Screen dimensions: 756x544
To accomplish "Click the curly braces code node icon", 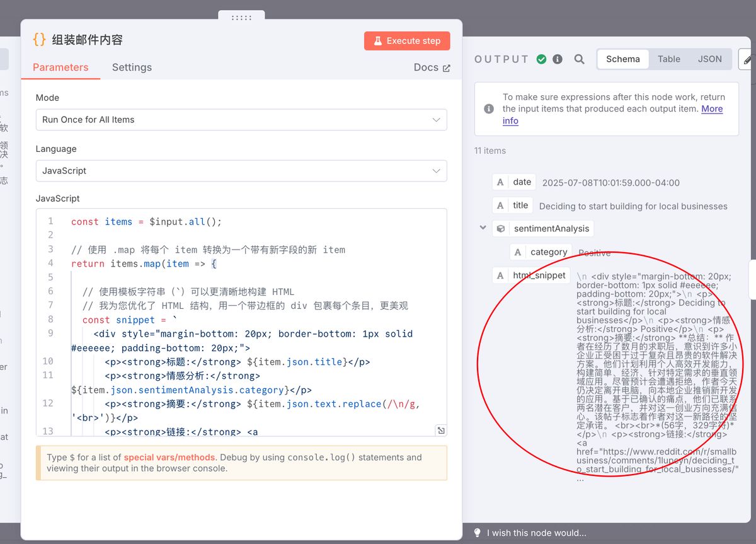I will click(38, 39).
